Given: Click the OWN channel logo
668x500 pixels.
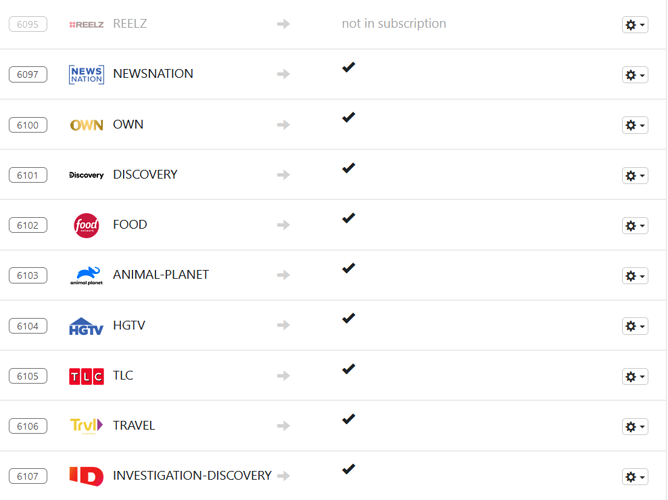Looking at the screenshot, I should [86, 125].
